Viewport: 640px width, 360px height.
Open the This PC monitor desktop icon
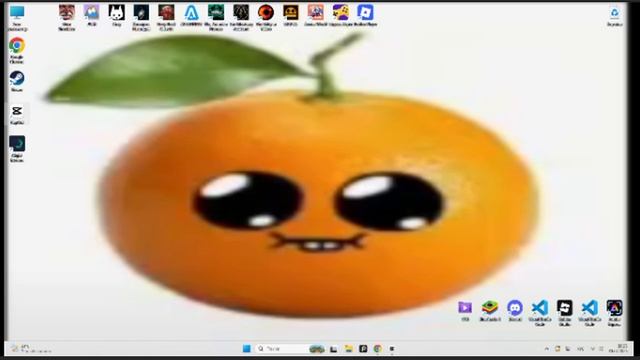pyautogui.click(x=17, y=17)
